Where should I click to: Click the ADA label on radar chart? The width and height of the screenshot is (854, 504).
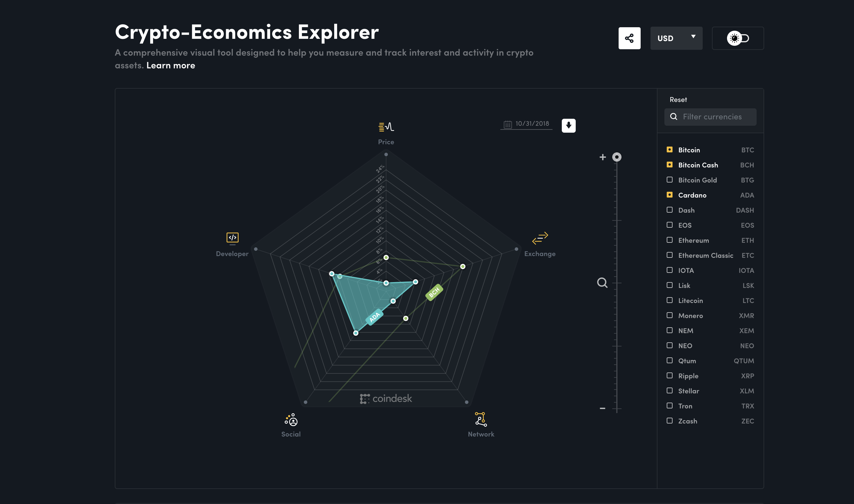(x=375, y=317)
